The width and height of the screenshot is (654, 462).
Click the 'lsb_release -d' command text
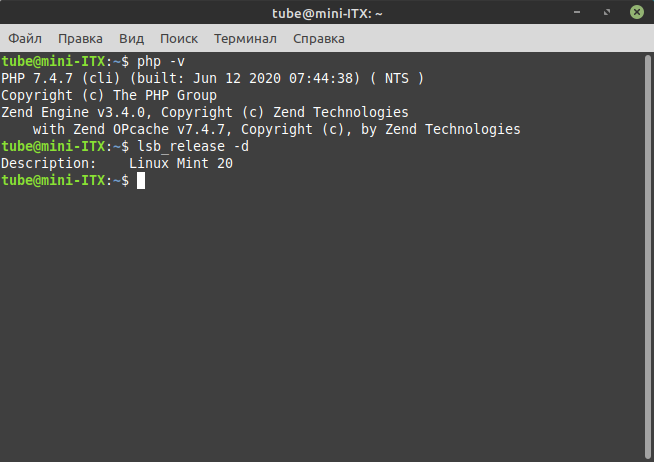click(x=193, y=146)
